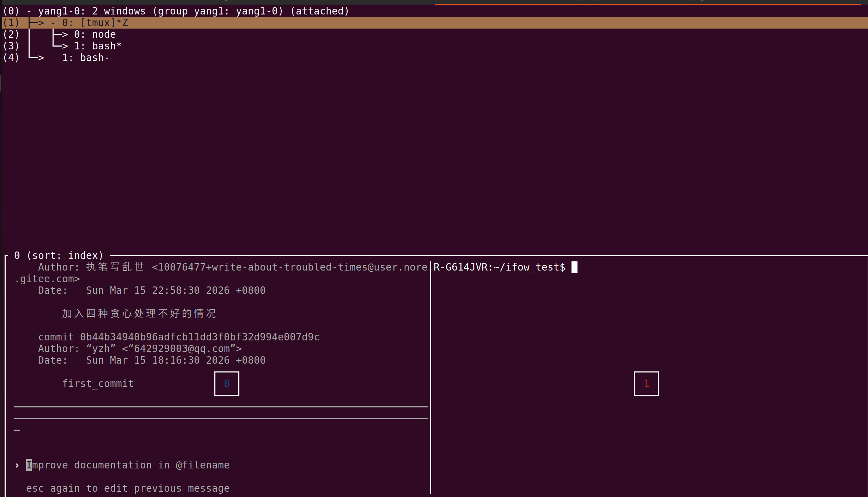Image resolution: width=868 pixels, height=497 pixels.
Task: Click the (1) shortcut index label
Action: (11, 23)
